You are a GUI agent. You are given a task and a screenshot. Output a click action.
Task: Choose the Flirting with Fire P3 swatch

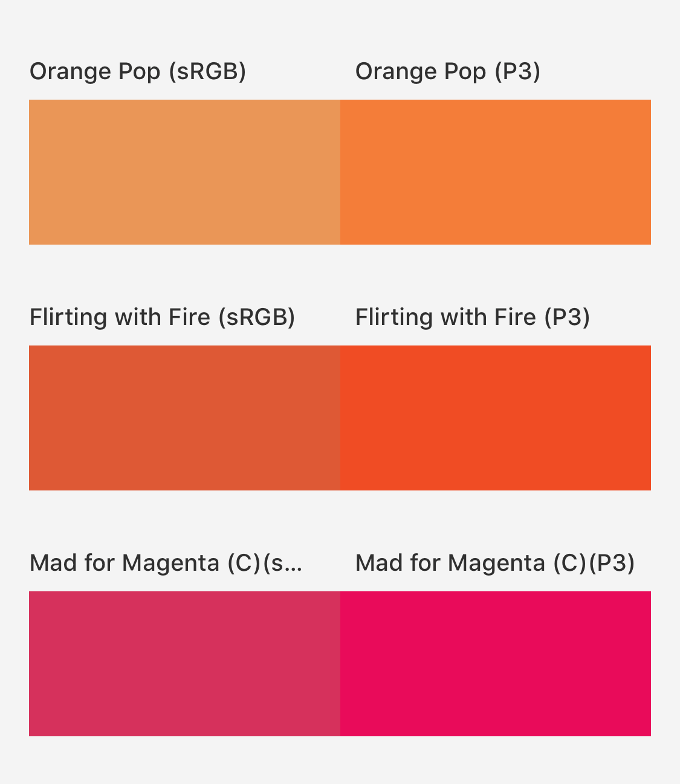coord(496,418)
